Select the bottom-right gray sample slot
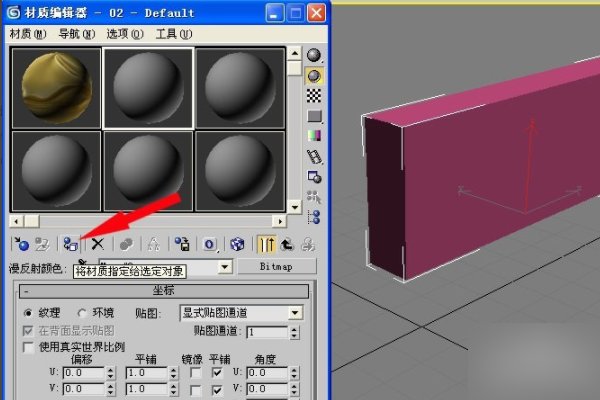The width and height of the screenshot is (600, 400). point(240,171)
